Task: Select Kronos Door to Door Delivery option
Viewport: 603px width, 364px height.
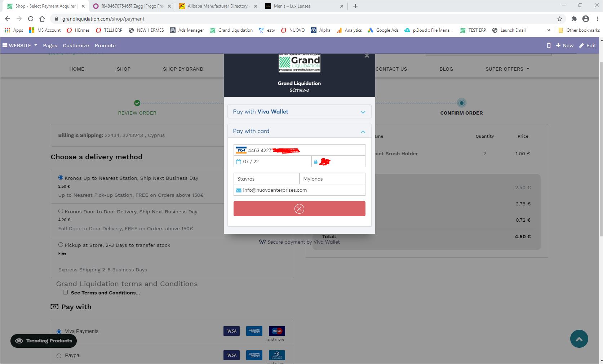Action: [x=61, y=211]
